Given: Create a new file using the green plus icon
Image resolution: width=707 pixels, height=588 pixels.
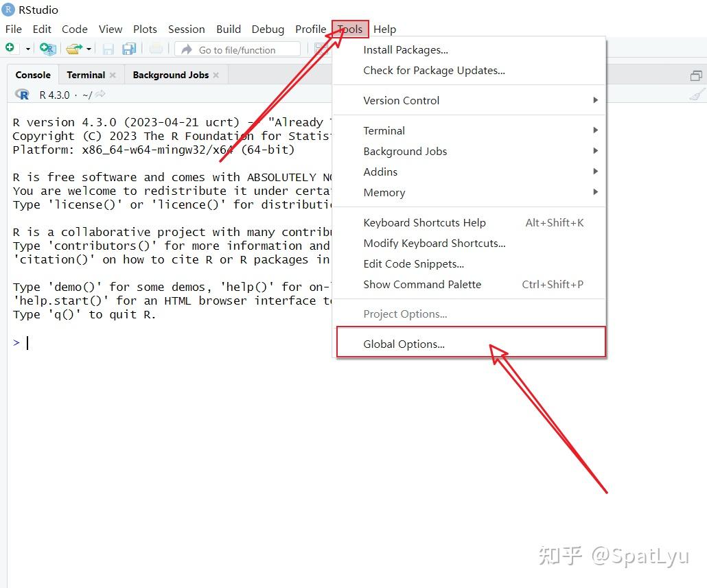Looking at the screenshot, I should click(10, 49).
